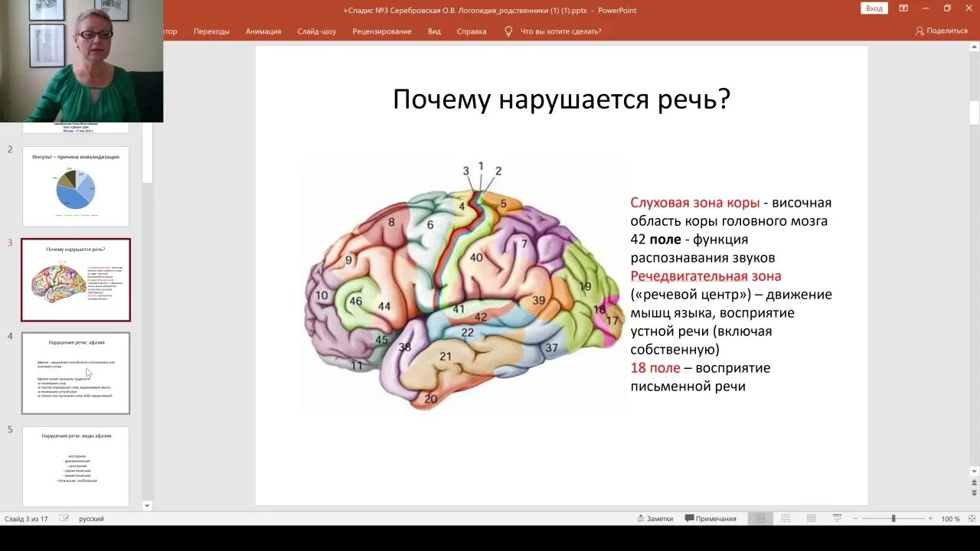Click the brain diagram image on slide
This screenshot has width=980, height=551.
click(x=464, y=287)
